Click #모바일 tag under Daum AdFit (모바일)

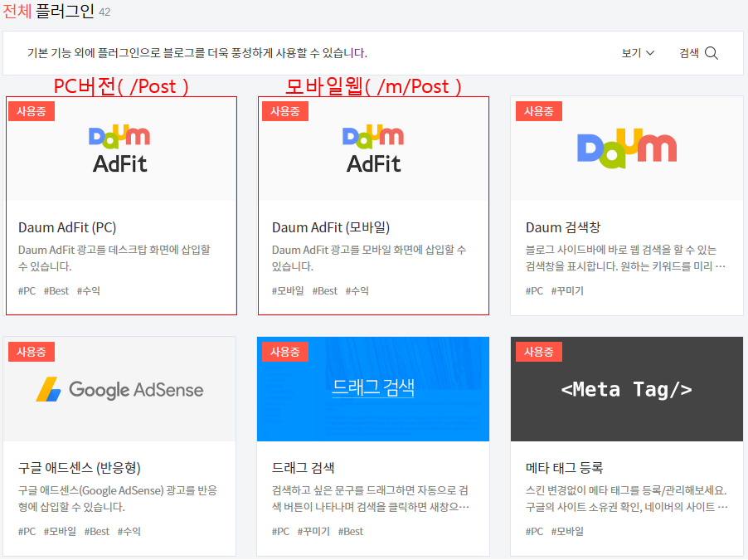pyautogui.click(x=288, y=290)
